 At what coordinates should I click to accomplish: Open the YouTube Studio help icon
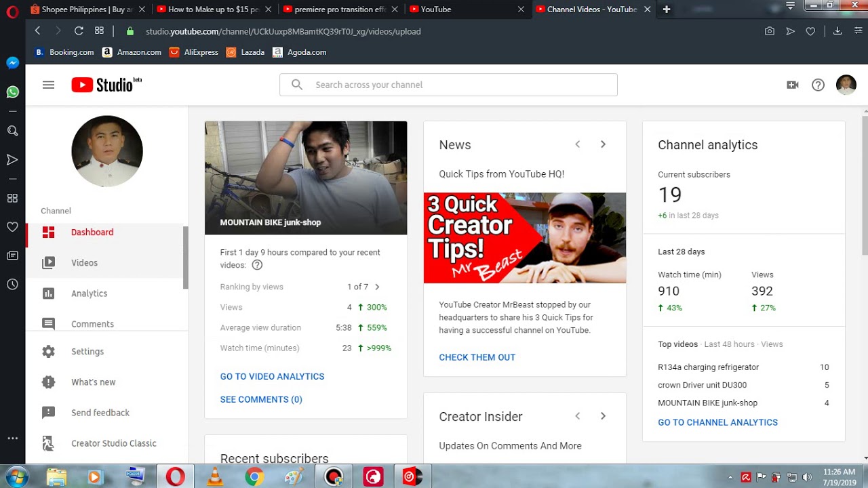click(x=818, y=85)
